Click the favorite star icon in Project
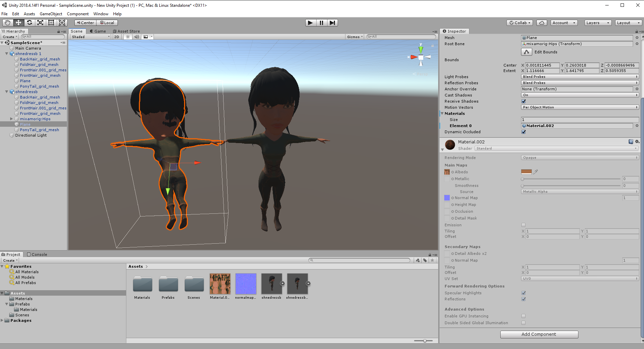644x349 pixels. click(x=432, y=260)
